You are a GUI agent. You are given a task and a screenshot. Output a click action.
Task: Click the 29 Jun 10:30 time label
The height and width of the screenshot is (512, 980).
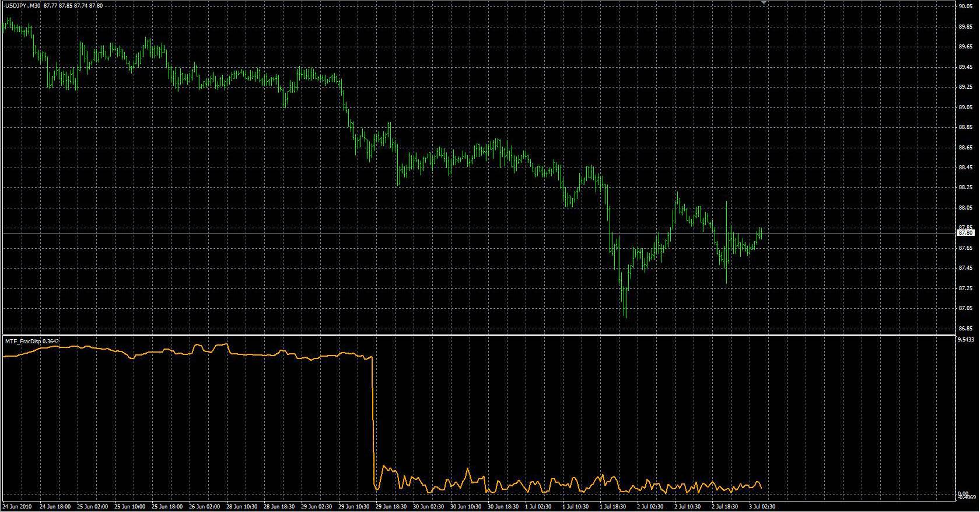click(x=355, y=507)
